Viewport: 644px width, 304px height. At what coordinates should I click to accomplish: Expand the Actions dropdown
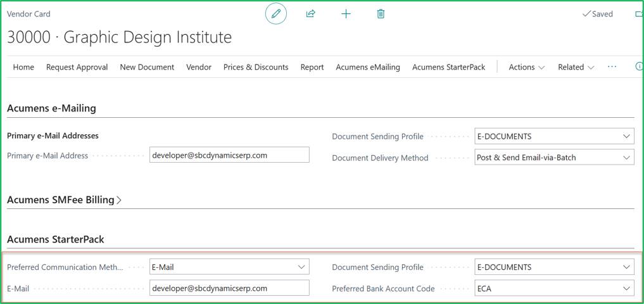pyautogui.click(x=527, y=67)
